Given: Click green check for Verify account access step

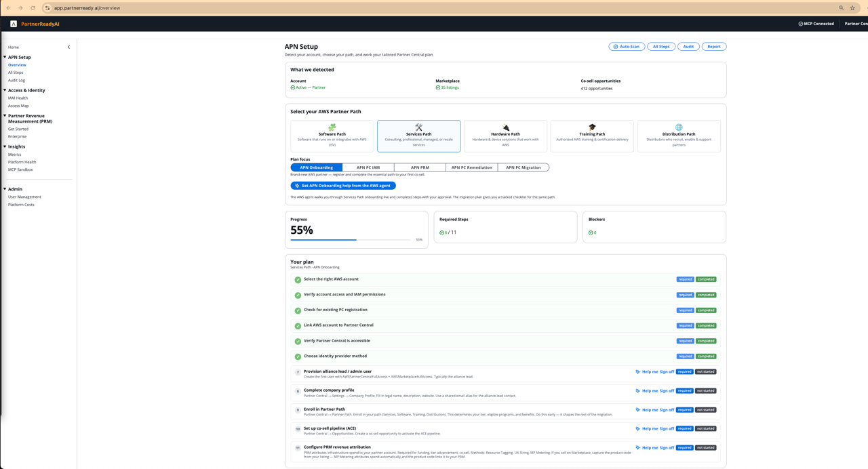Looking at the screenshot, I should pyautogui.click(x=298, y=295).
